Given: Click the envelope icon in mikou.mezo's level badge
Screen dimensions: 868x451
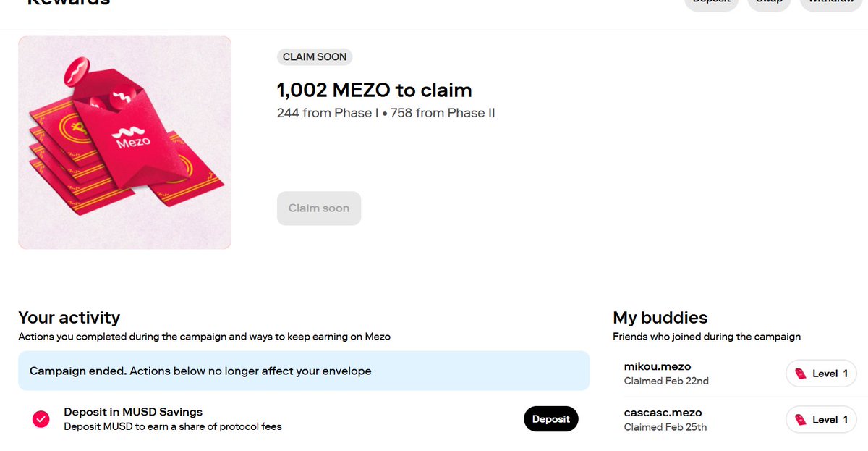Looking at the screenshot, I should click(x=800, y=374).
